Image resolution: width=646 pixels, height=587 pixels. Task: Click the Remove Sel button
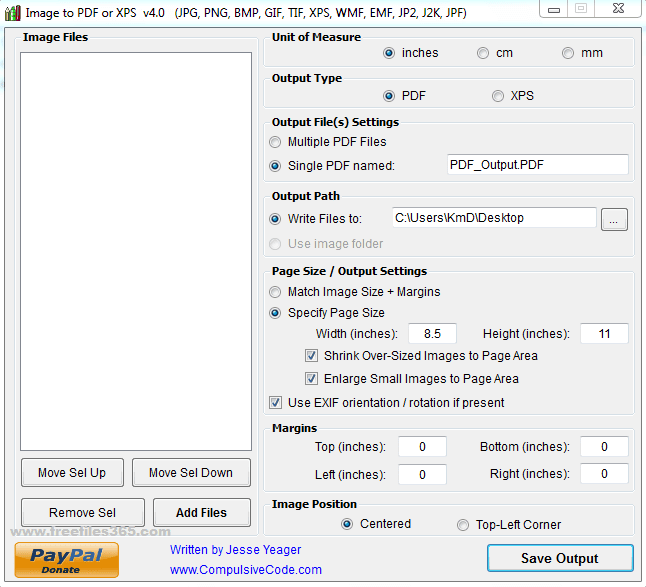click(83, 512)
